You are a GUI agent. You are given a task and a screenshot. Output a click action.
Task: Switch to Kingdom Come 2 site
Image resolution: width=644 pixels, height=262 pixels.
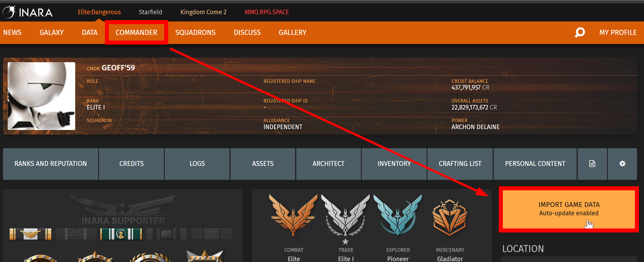coord(203,12)
